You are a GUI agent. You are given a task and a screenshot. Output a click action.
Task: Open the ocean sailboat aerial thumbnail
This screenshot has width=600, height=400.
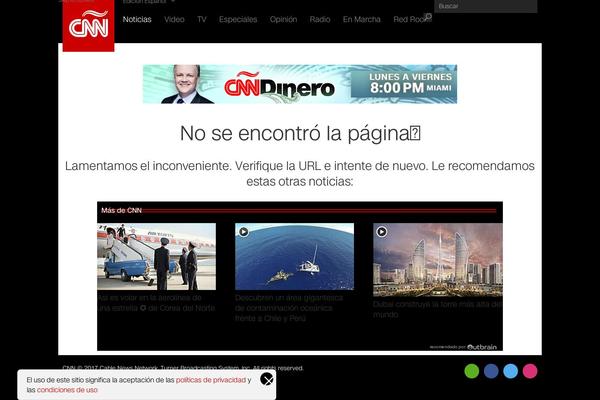pyautogui.click(x=295, y=256)
